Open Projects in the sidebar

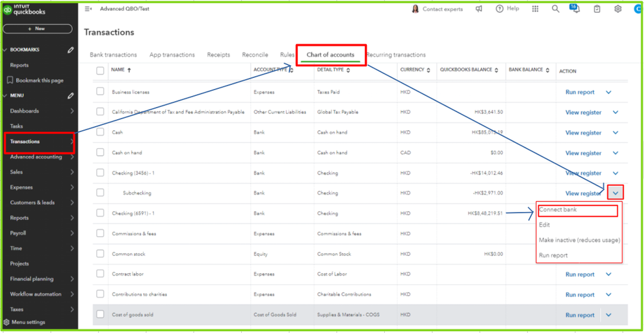[19, 263]
